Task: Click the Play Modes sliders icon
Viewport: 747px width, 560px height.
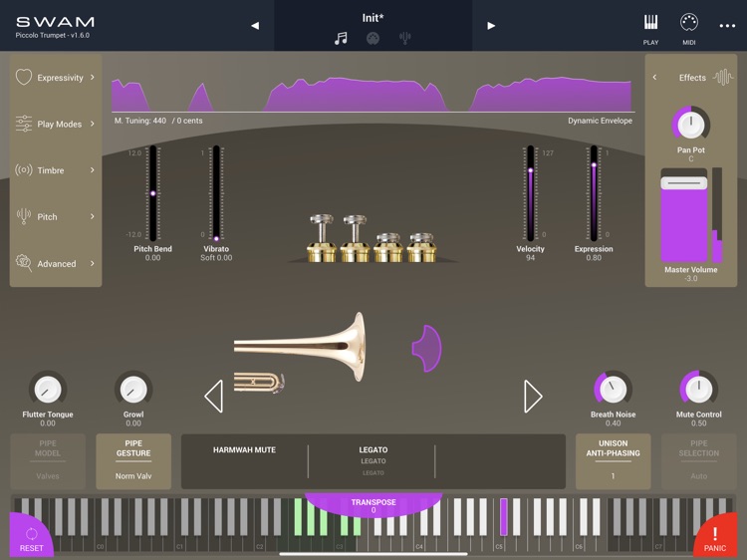Action: (x=23, y=124)
